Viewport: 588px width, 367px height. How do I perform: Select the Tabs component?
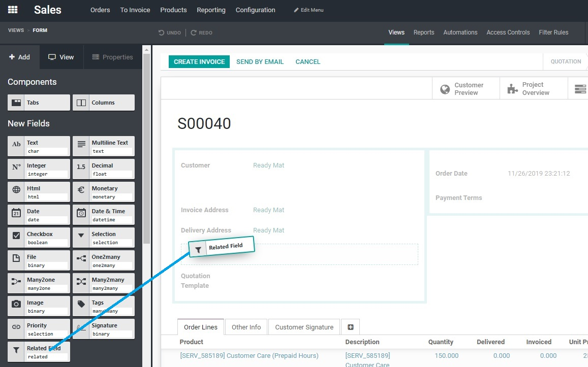pos(39,103)
